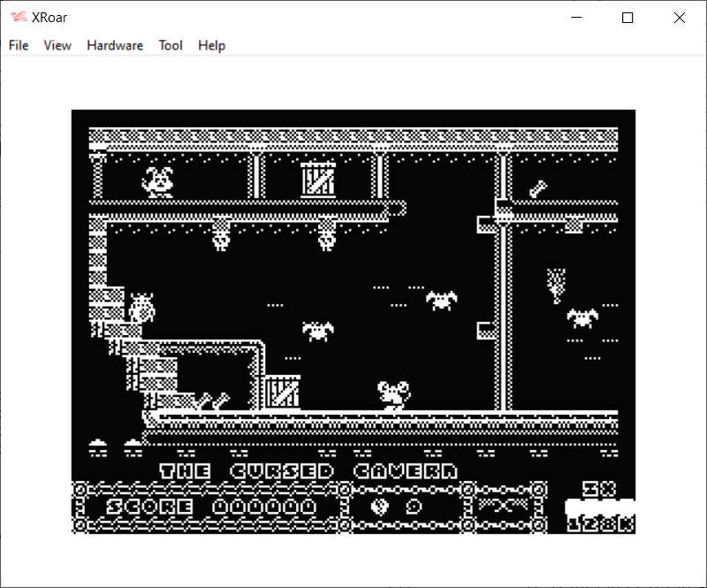Open the Hardware menu
Screen dimensions: 707x588
point(115,45)
